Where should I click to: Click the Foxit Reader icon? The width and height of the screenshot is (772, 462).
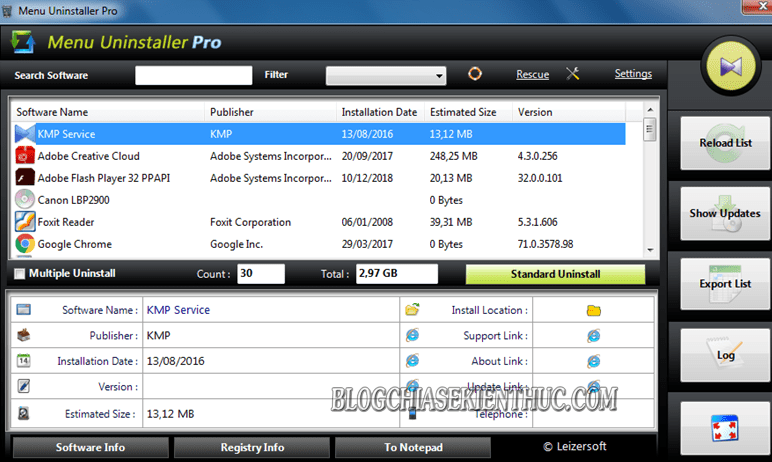click(25, 222)
